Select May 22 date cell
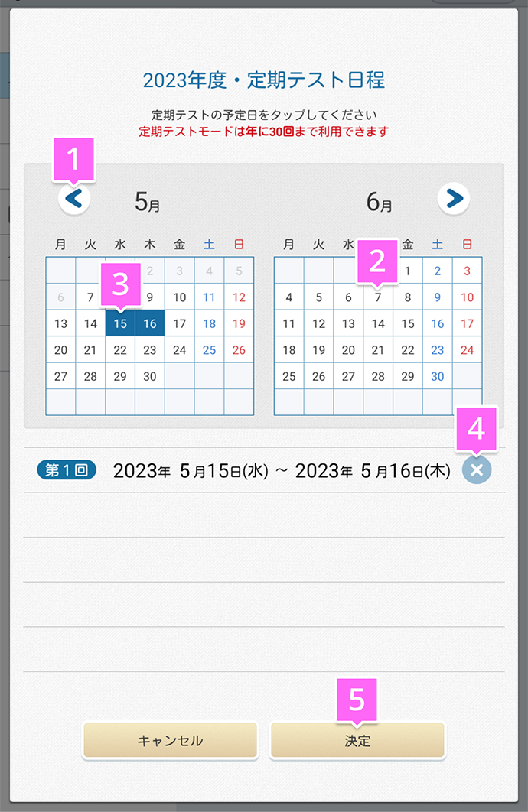528x812 pixels. [x=120, y=350]
